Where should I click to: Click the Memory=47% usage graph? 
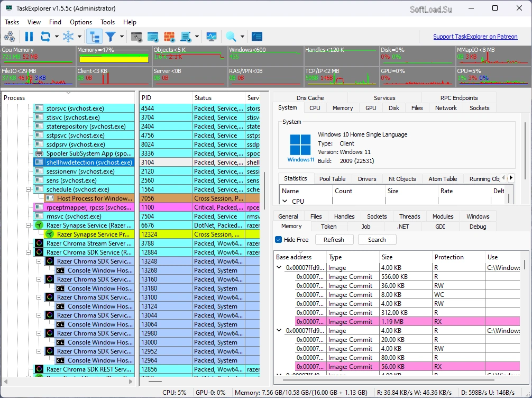(113, 56)
